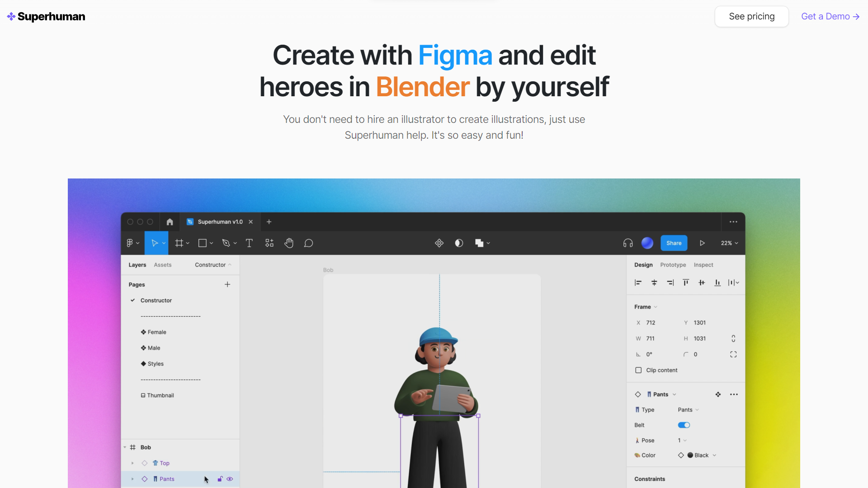Select the Hand tool
The height and width of the screenshot is (488, 868).
tap(289, 243)
